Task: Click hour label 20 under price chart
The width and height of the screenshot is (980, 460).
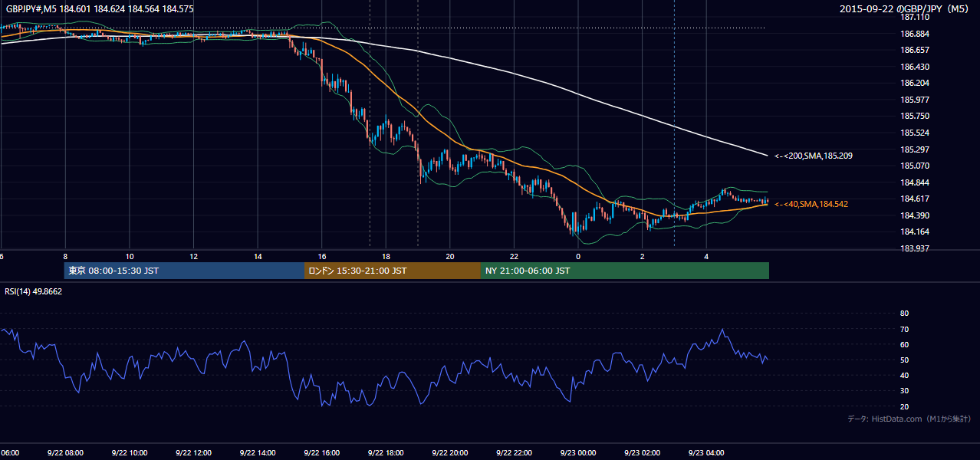Action: pos(450,256)
